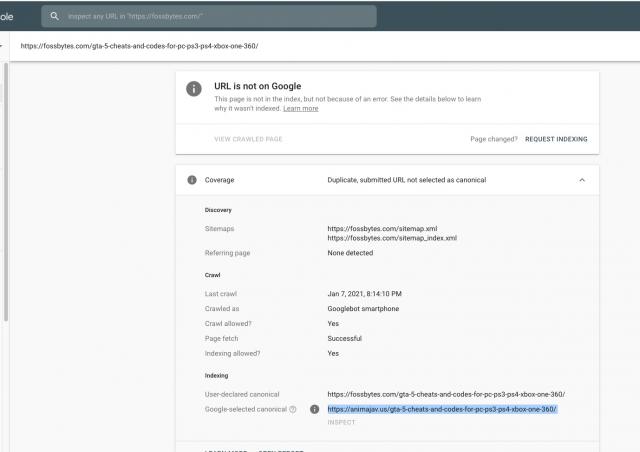The width and height of the screenshot is (640, 452).
Task: Click the sitemap_index.xml URL
Action: pyautogui.click(x=392, y=238)
